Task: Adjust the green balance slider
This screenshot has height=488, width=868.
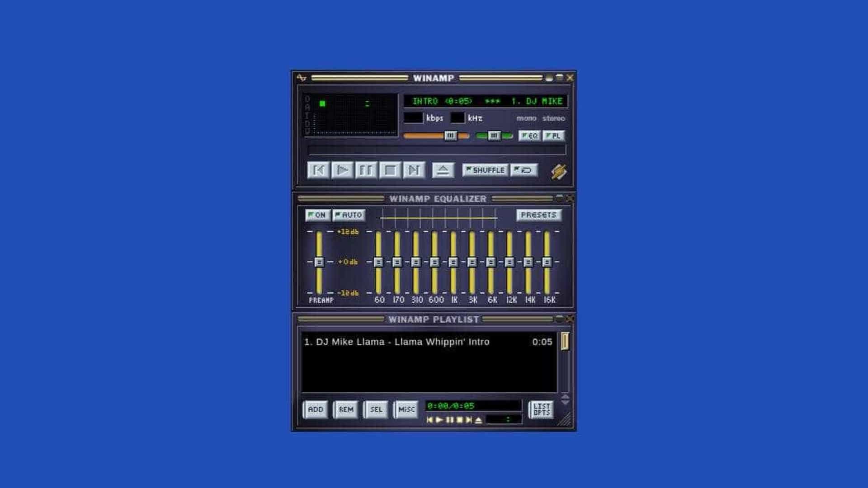Action: click(x=495, y=136)
